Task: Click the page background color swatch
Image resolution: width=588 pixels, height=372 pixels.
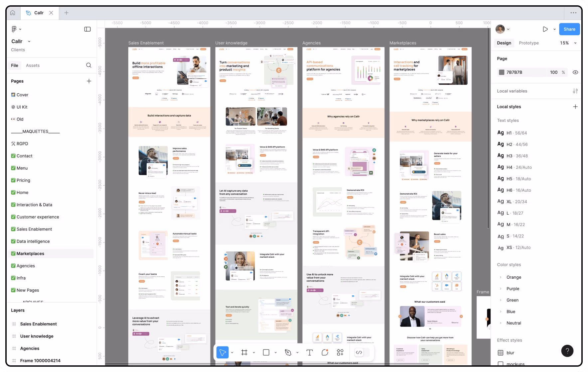Action: pyautogui.click(x=502, y=72)
